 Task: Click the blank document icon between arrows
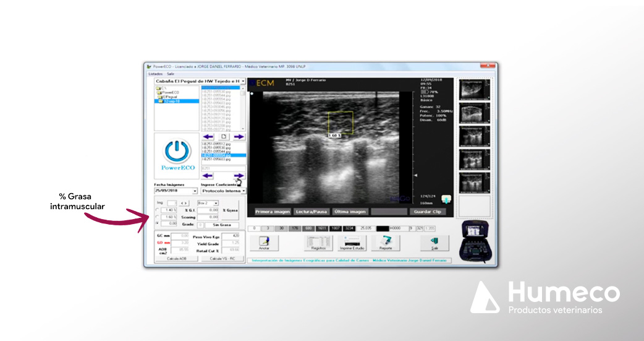[x=224, y=137]
